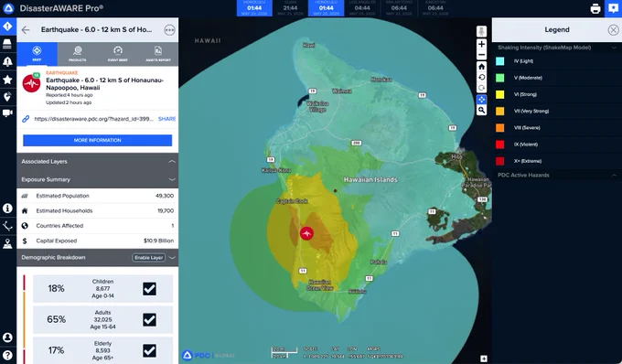The height and width of the screenshot is (364, 622).
Task: Select the San Antonio 06:44 clock
Action: click(x=399, y=8)
